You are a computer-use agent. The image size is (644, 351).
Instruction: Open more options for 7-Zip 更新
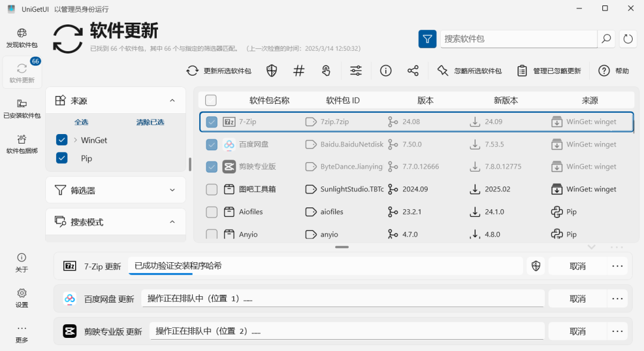(x=617, y=266)
